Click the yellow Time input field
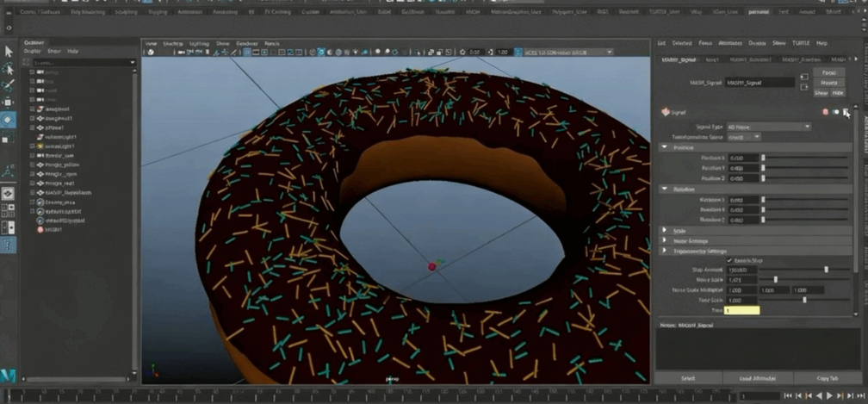Viewport: 868px width, 404px height. 741,310
